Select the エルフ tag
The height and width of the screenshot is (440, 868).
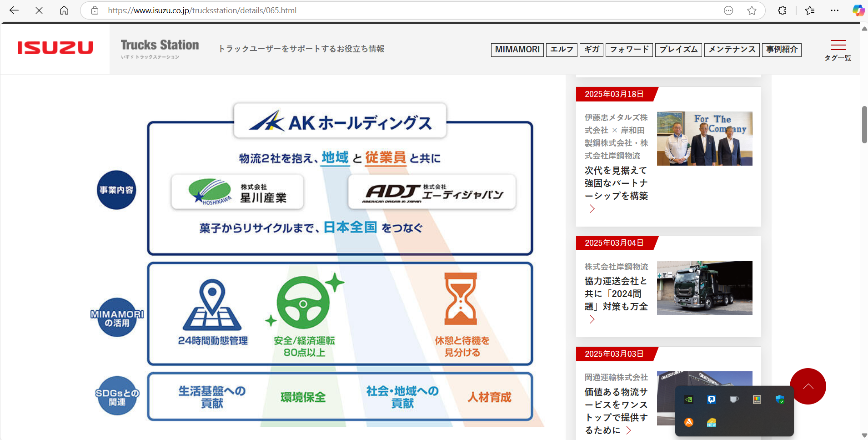pyautogui.click(x=562, y=50)
